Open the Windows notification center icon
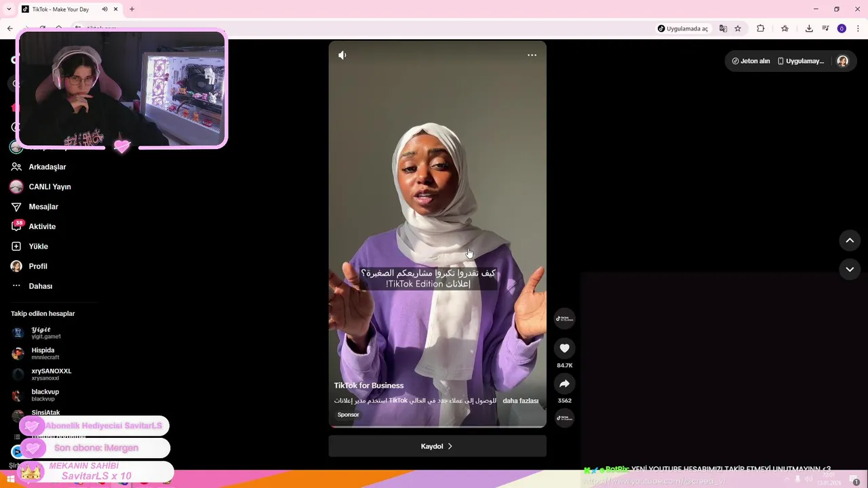The height and width of the screenshot is (488, 868). click(x=856, y=481)
